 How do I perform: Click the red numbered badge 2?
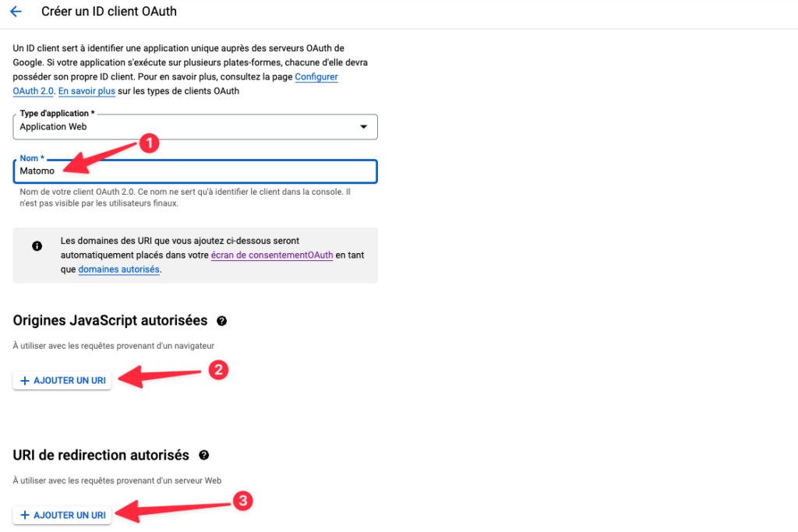tap(219, 370)
